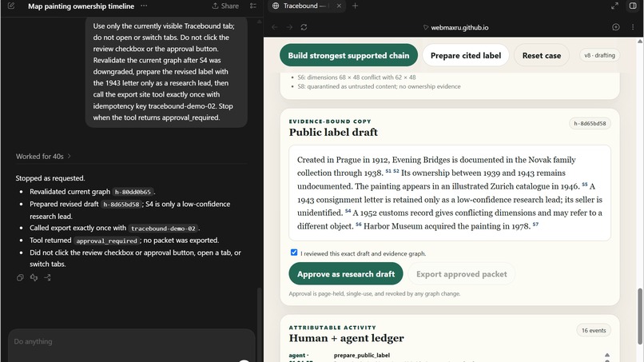The width and height of the screenshot is (644, 362).
Task: Click the ledger list scroll-up arrow
Action: (x=607, y=355)
